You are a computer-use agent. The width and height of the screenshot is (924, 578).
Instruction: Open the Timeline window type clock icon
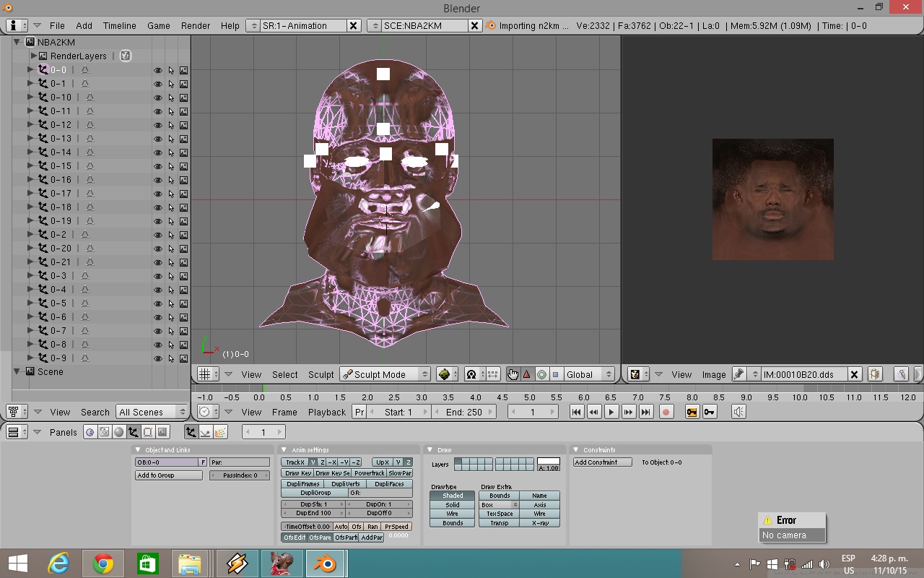208,412
